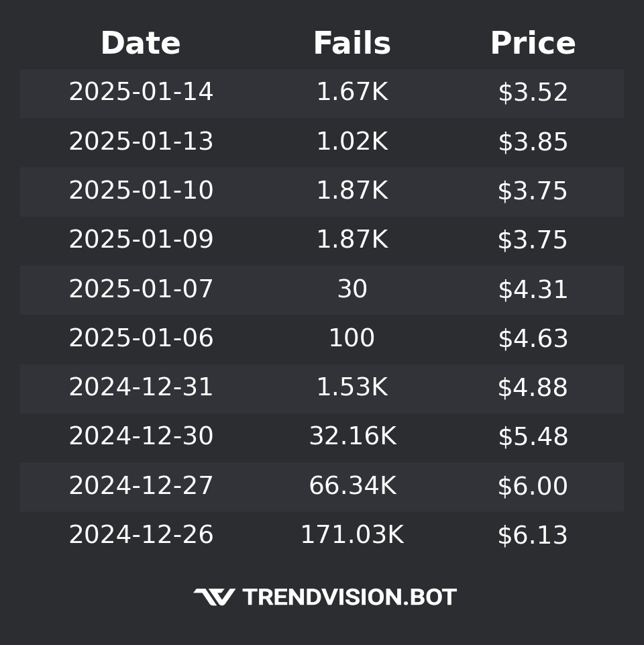Select the $6.00 price cell
Viewport: 644px width, 645px height.
tap(533, 486)
